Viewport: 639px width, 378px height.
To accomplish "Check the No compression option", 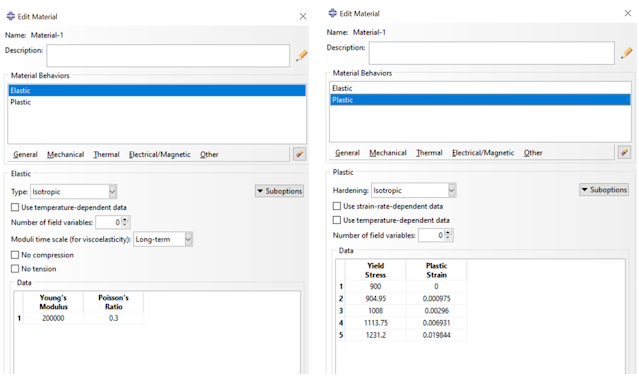I will pyautogui.click(x=15, y=255).
